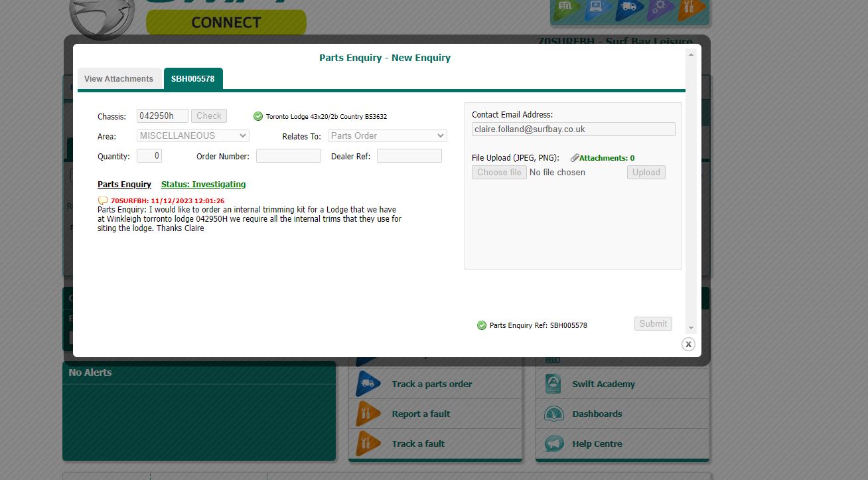This screenshot has width=868, height=480.
Task: Click the Choose file button
Action: 499,173
